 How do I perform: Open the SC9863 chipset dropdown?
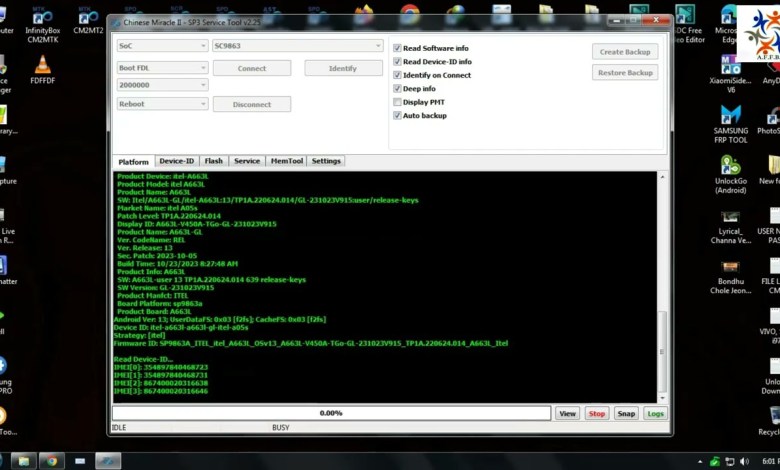click(x=297, y=46)
